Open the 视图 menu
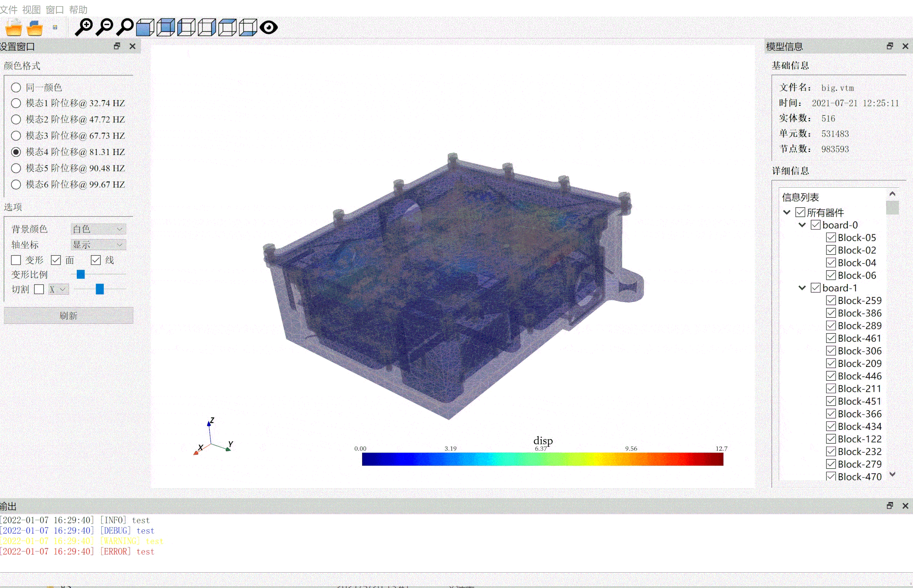Screen dimensions: 913x588 [31, 9]
